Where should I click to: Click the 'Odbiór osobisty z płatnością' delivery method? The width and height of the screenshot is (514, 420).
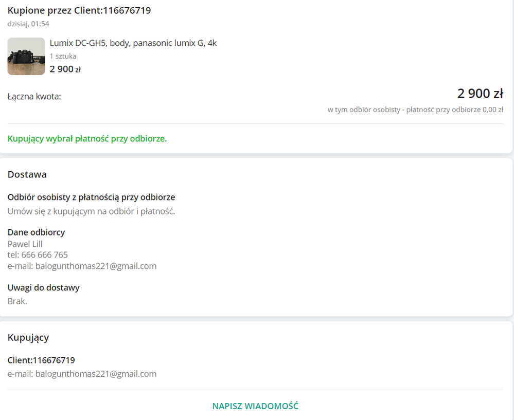pos(91,197)
